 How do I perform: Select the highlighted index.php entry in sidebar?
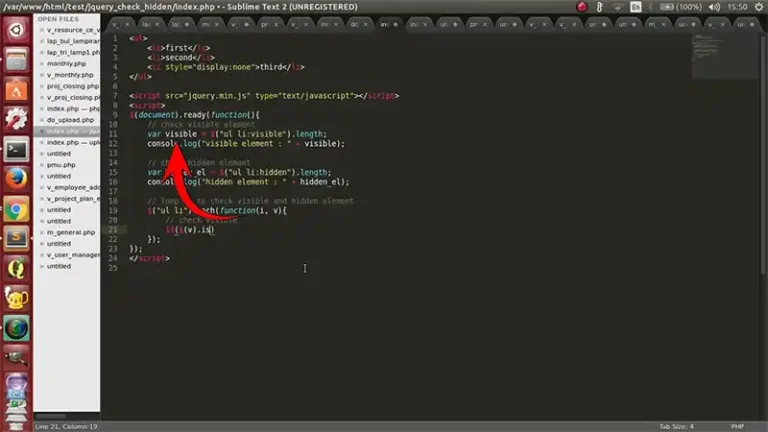(x=67, y=131)
